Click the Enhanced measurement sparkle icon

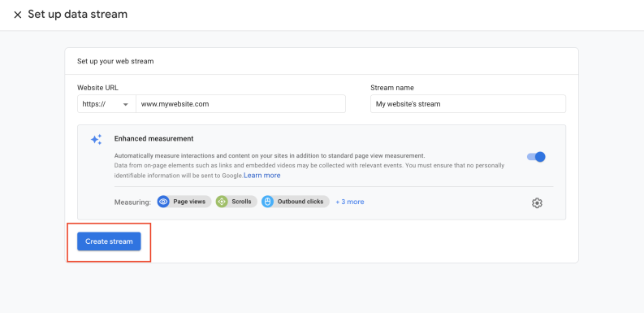[x=96, y=140]
